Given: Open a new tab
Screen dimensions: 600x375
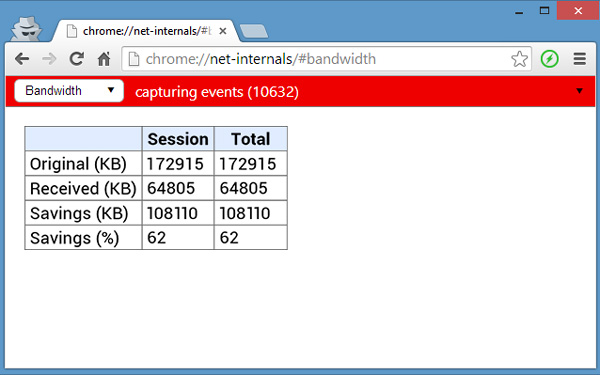Looking at the screenshot, I should coord(253,31).
